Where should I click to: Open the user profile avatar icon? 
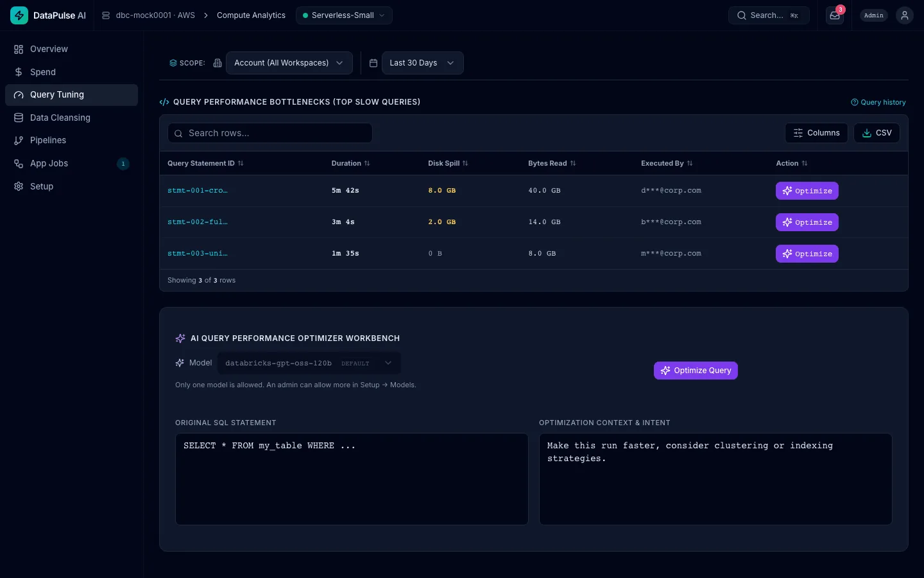pos(905,15)
